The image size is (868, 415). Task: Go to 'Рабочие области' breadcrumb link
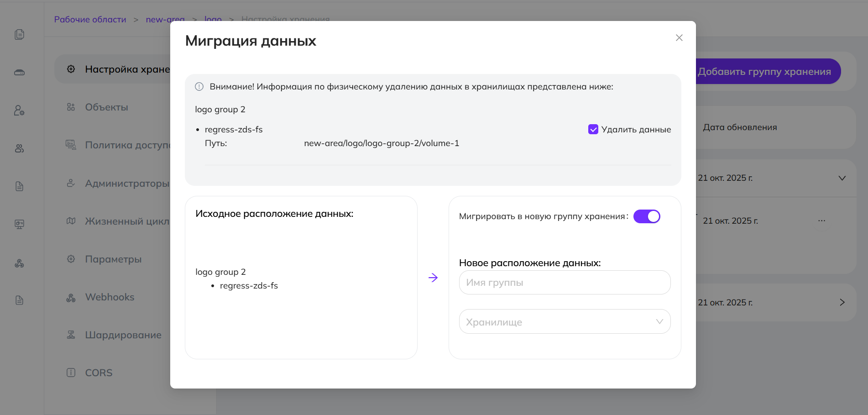(x=90, y=20)
